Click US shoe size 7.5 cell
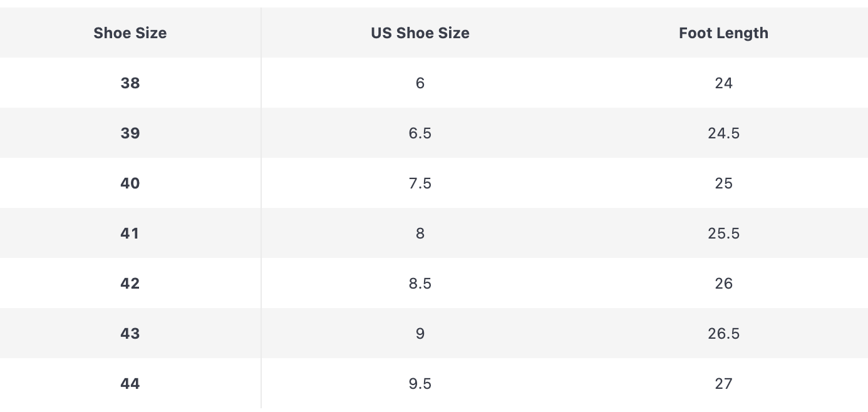The height and width of the screenshot is (412, 868). [420, 183]
